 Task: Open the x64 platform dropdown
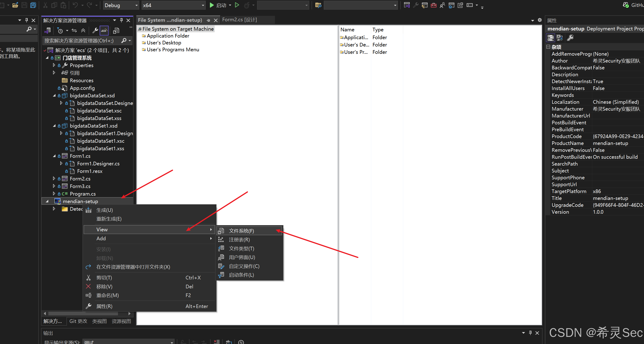point(173,5)
